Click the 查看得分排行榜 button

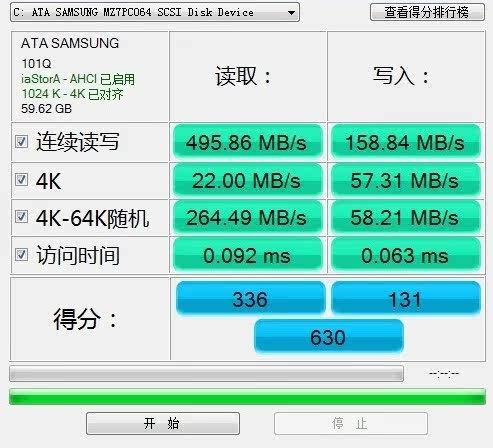pos(427,12)
